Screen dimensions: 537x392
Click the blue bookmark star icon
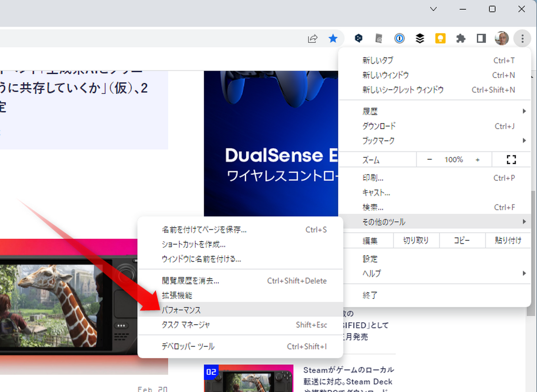pyautogui.click(x=333, y=39)
